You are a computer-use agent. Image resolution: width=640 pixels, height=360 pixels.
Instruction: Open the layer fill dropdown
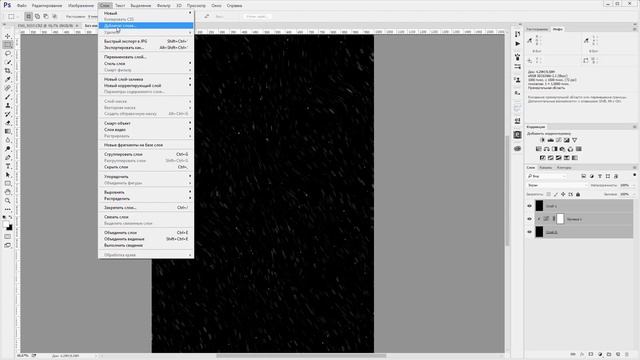pyautogui.click(x=633, y=194)
